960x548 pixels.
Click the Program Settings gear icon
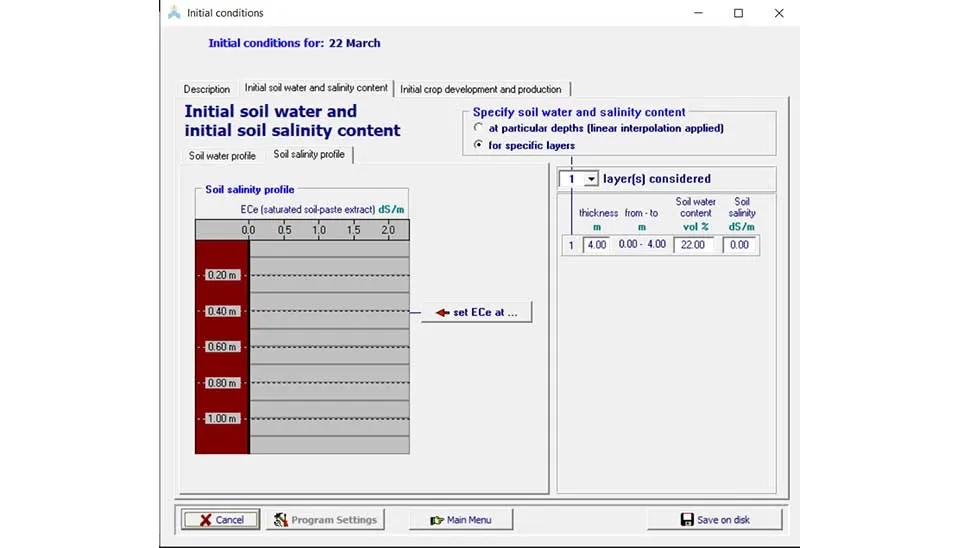(281, 520)
